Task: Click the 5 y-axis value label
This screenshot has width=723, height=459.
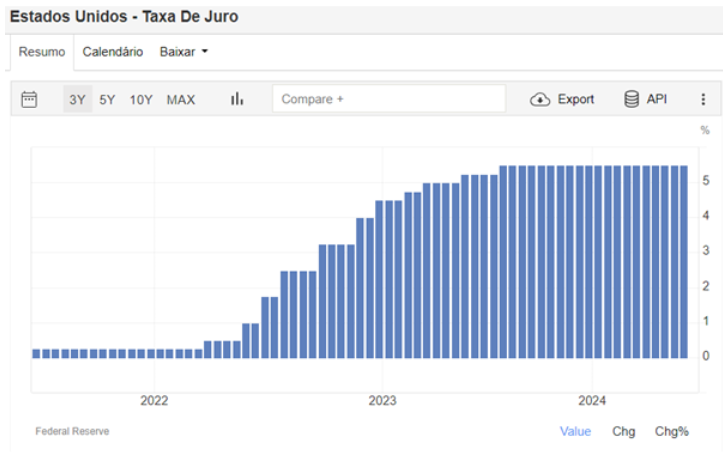Action: point(705,180)
